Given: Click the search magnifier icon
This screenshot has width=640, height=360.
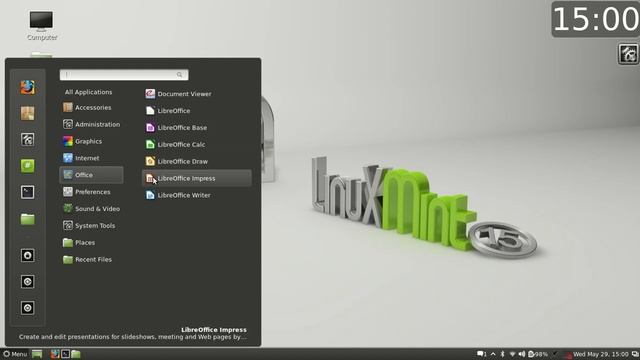Looking at the screenshot, I should pyautogui.click(x=180, y=75).
